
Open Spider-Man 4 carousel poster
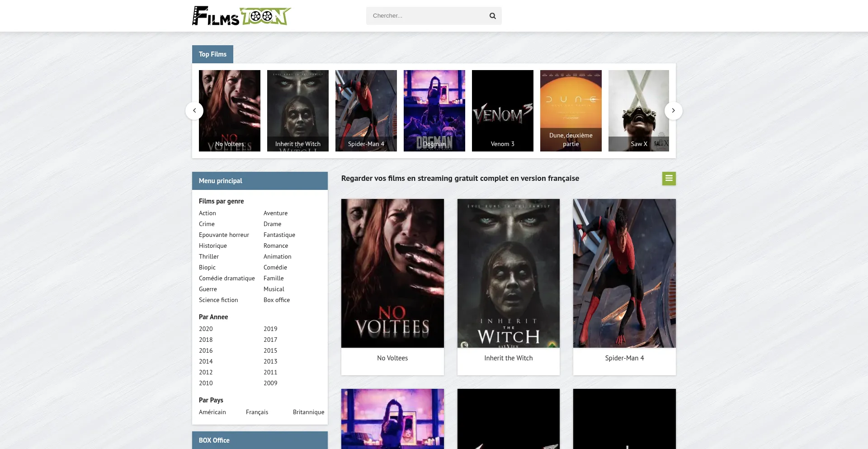(x=366, y=111)
